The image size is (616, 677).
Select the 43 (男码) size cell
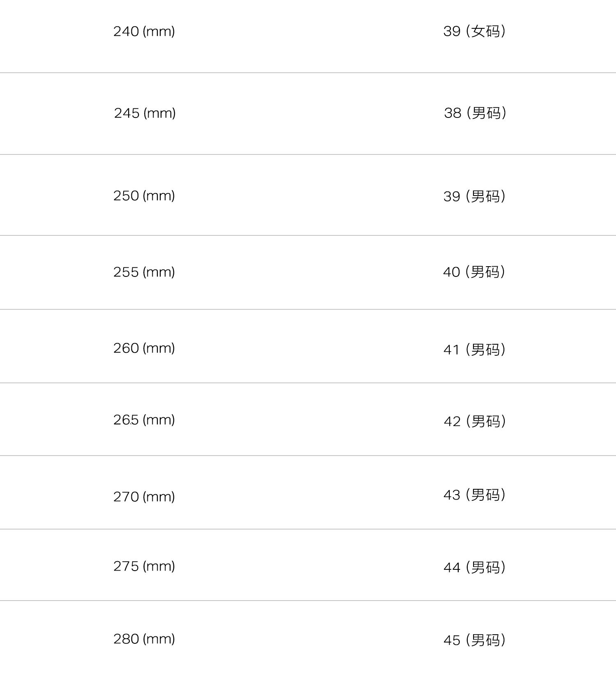coord(474,495)
